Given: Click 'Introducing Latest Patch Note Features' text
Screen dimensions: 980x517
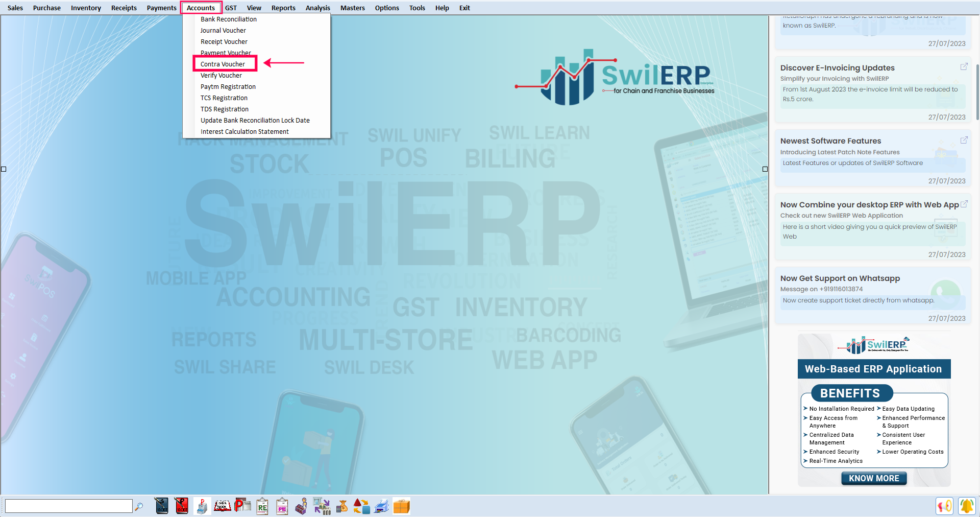Looking at the screenshot, I should pos(840,152).
